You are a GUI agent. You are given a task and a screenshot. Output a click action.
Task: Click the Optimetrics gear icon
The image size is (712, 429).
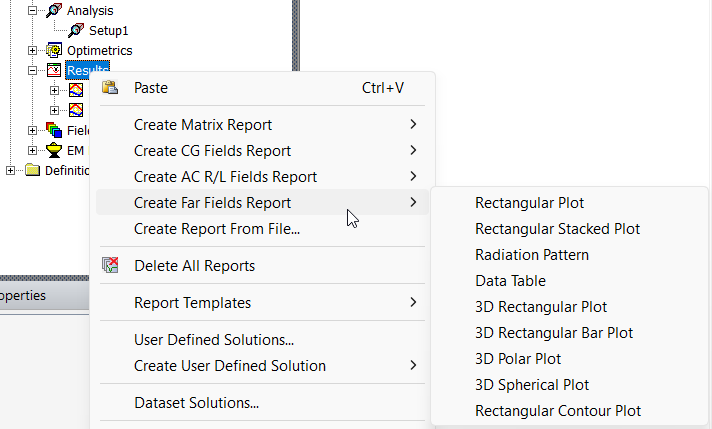click(54, 50)
